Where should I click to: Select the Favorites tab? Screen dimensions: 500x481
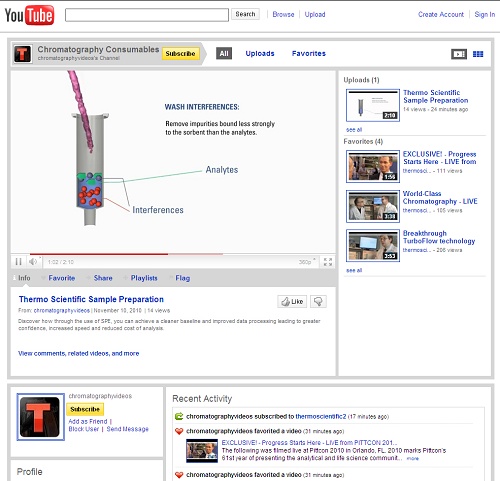[309, 53]
